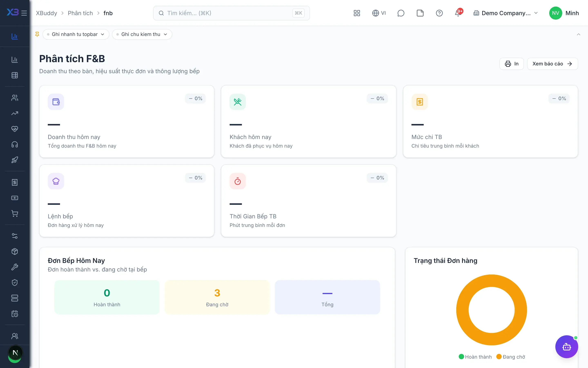Open the sidebar rocket icon
Image resolution: width=588 pixels, height=368 pixels.
coord(14,160)
